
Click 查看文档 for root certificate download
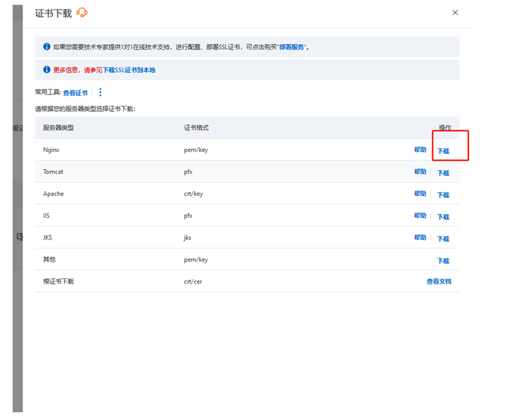tap(439, 281)
